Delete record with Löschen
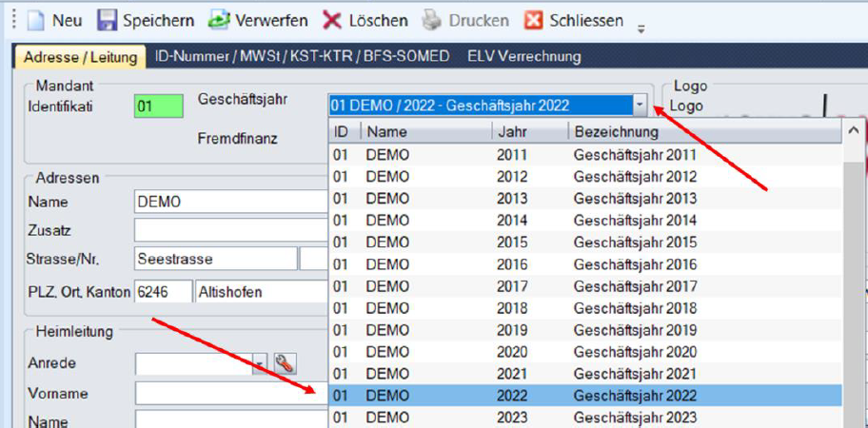 365,21
